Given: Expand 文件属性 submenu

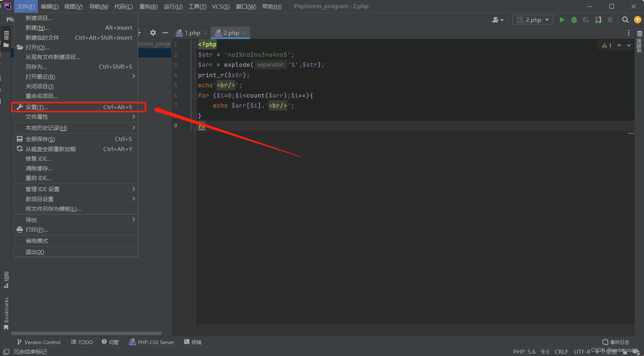Looking at the screenshot, I should click(x=76, y=117).
